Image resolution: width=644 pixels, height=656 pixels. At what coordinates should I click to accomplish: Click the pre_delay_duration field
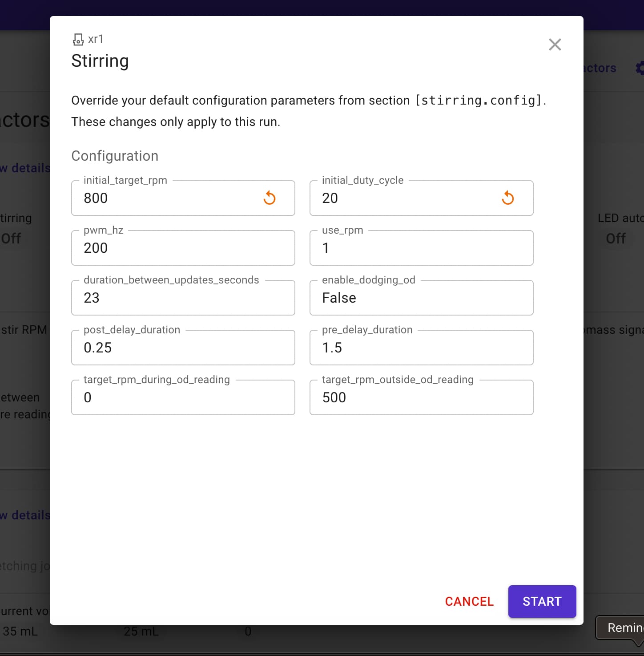point(421,348)
